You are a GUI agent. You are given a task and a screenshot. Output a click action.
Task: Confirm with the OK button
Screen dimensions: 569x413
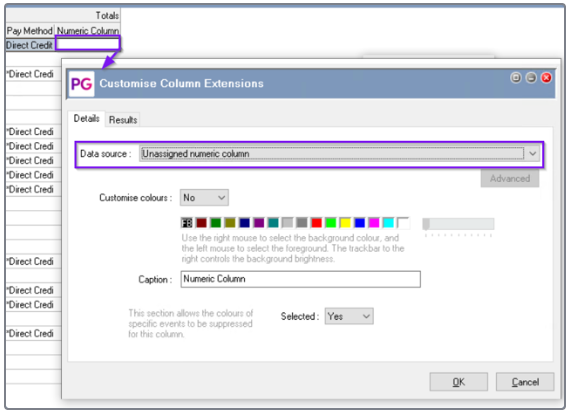(x=459, y=382)
